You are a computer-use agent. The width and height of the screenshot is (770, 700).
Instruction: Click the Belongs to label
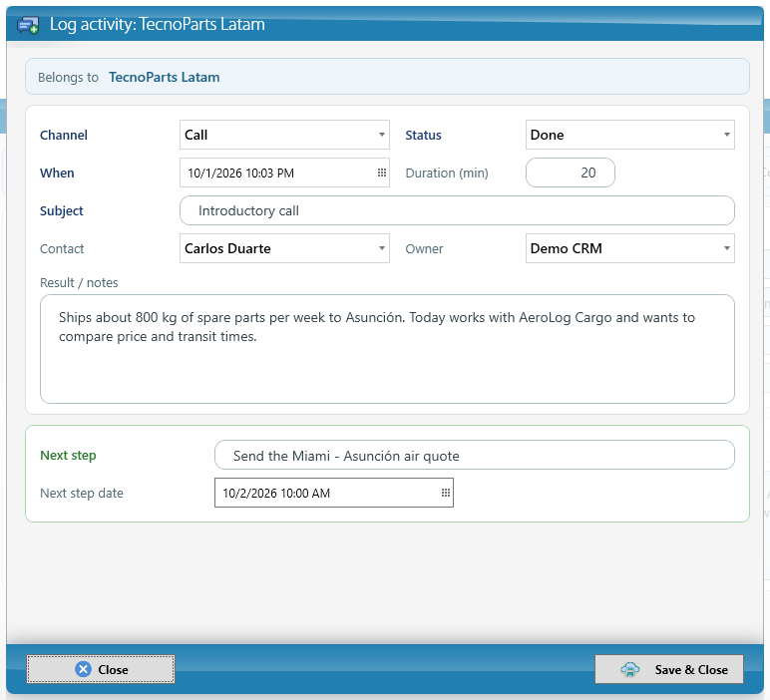[x=68, y=78]
